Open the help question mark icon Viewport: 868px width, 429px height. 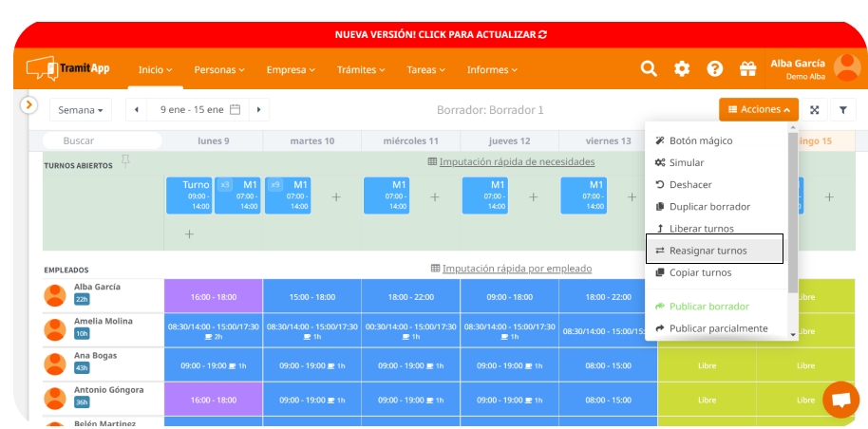point(715,68)
